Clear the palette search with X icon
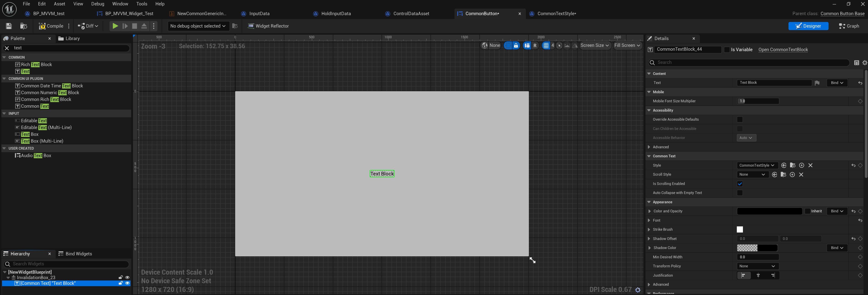This screenshot has height=295, width=868. (x=6, y=48)
